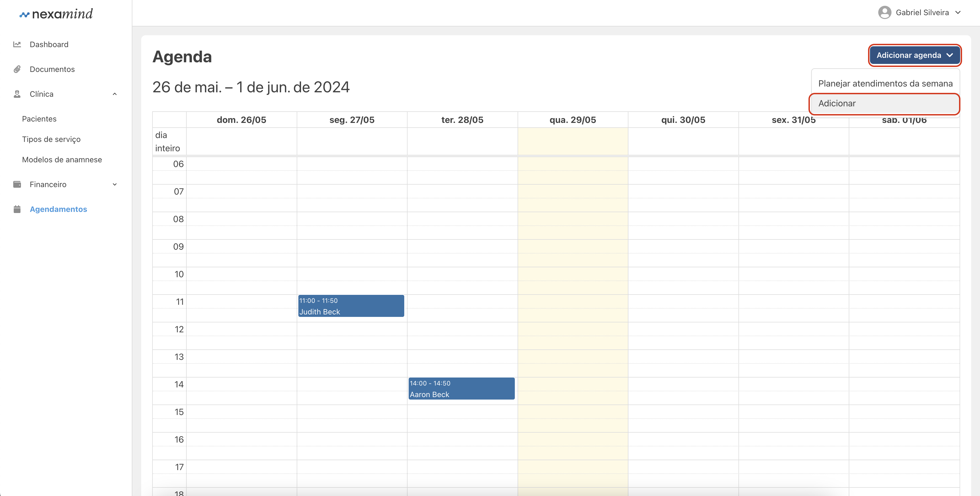980x496 pixels.
Task: Open Tipos de serviço page
Action: click(x=51, y=139)
